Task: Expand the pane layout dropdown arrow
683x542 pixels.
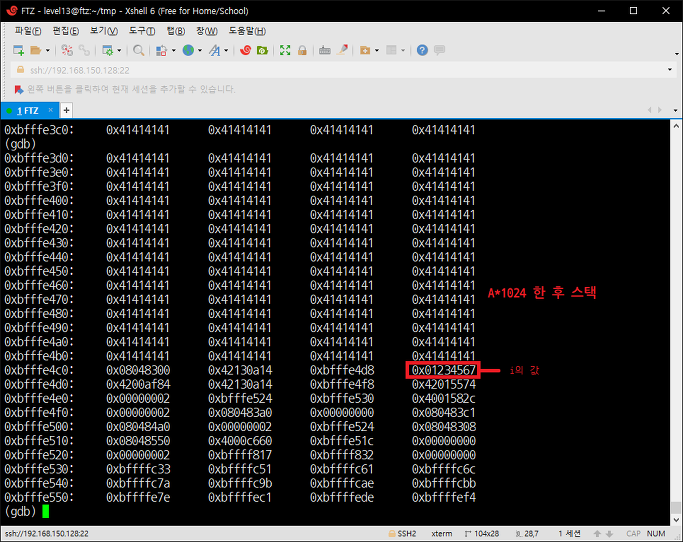Action: point(403,51)
